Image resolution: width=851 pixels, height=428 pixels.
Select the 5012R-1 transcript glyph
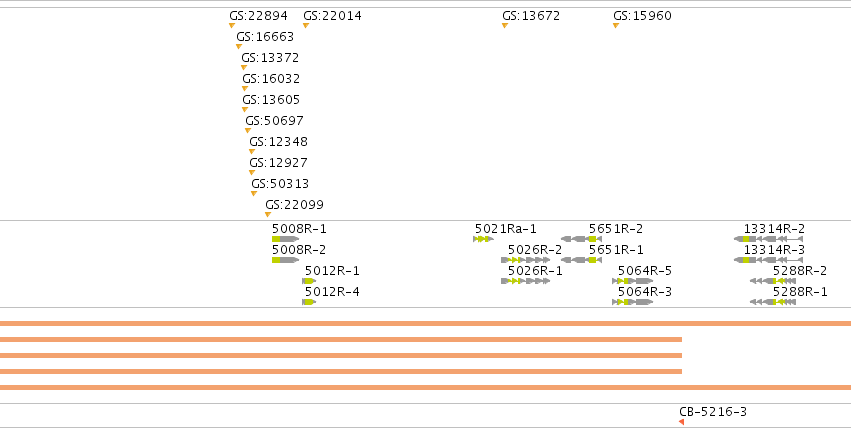[x=309, y=281]
